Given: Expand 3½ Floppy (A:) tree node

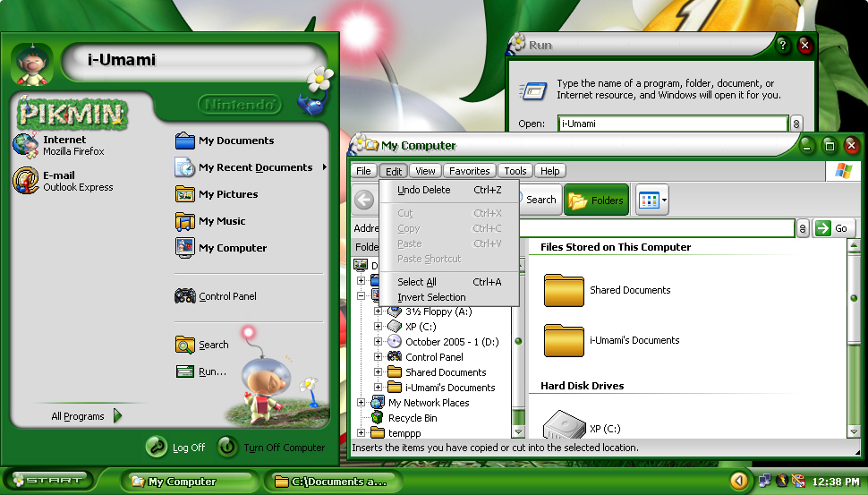Looking at the screenshot, I should [378, 312].
